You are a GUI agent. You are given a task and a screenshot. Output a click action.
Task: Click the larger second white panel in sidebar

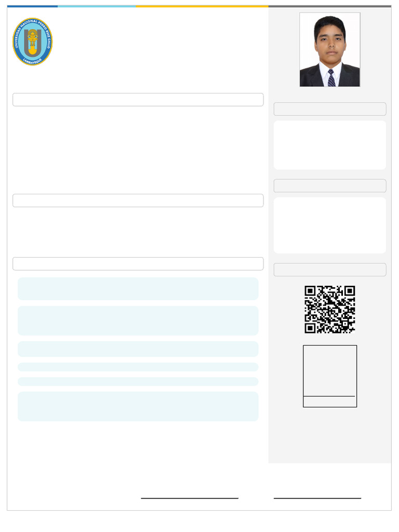click(330, 225)
